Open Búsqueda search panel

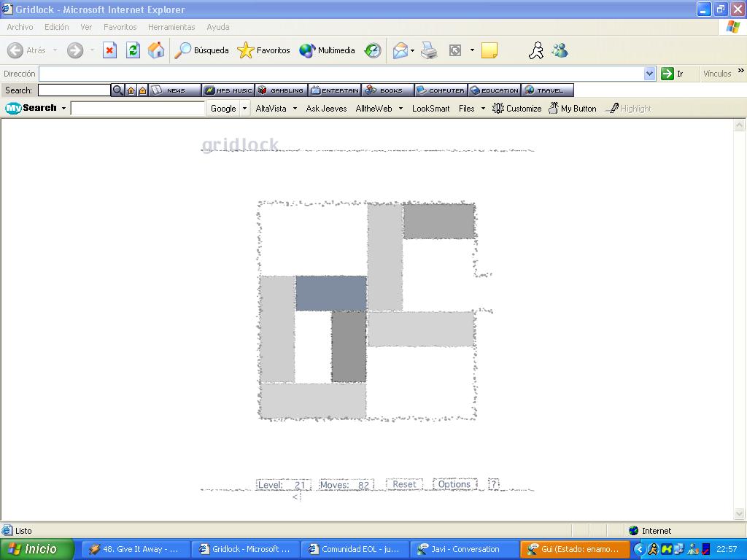pos(201,50)
